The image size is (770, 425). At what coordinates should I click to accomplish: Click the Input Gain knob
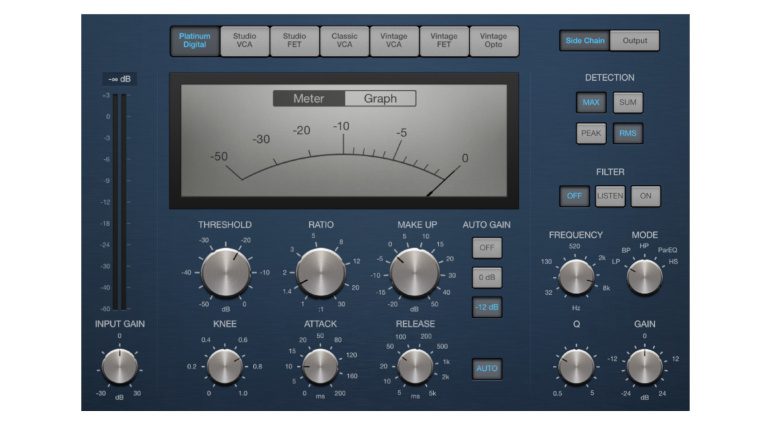[x=119, y=367]
